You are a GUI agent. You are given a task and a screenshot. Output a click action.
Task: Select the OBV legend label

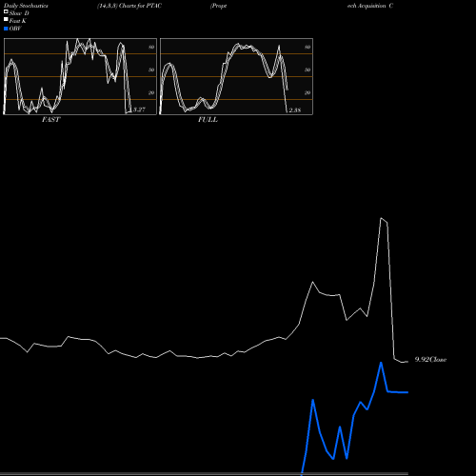point(15,29)
